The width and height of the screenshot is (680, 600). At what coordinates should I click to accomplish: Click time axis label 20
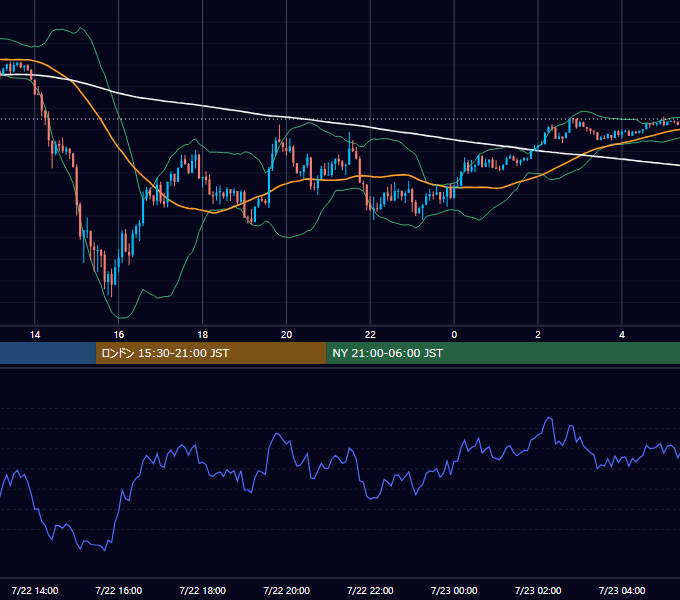[286, 335]
